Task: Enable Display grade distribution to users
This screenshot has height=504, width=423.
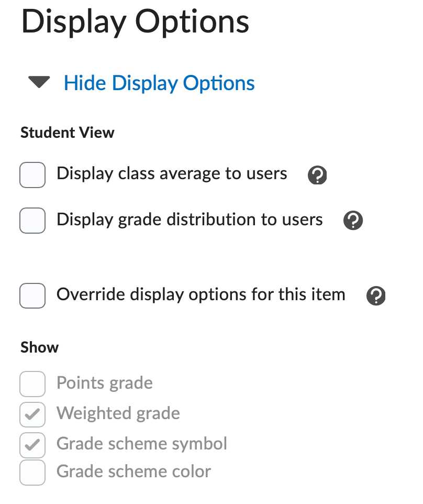Action: pos(32,220)
